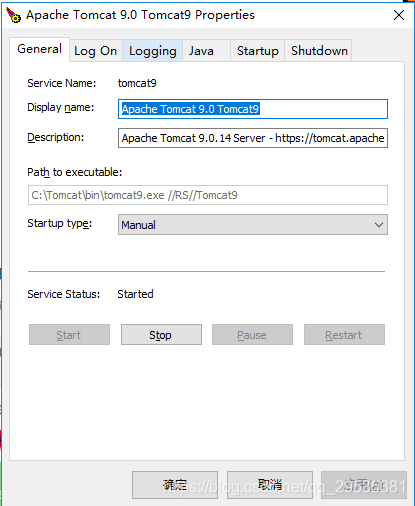
Task: Close the Tomcat9 Properties dialog
Action: (x=399, y=15)
